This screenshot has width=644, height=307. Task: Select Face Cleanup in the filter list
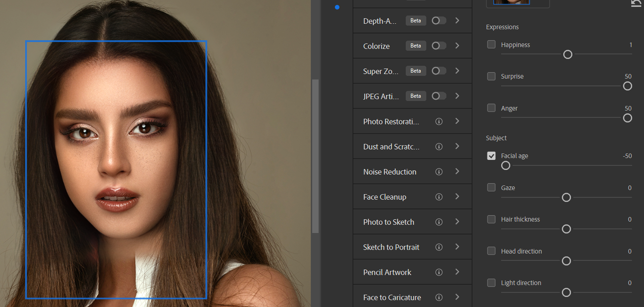(x=384, y=197)
